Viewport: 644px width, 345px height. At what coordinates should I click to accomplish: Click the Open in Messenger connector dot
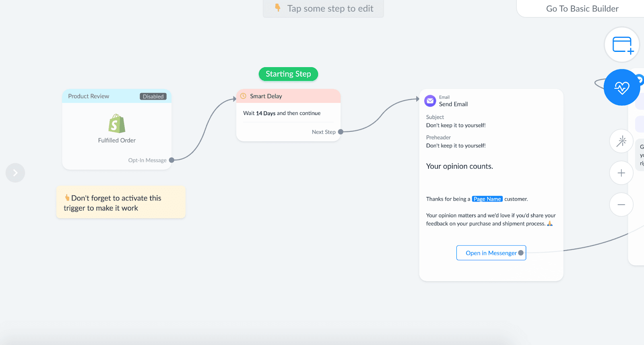click(x=521, y=253)
